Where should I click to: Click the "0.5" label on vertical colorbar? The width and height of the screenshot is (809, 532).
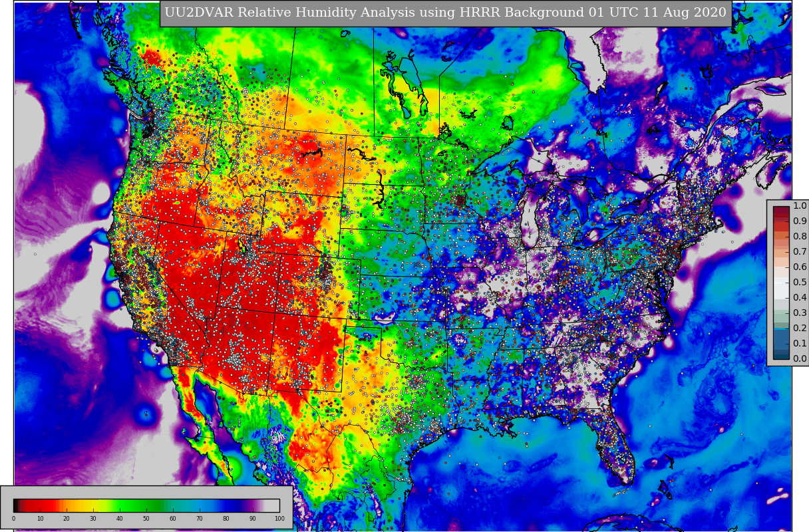point(800,283)
